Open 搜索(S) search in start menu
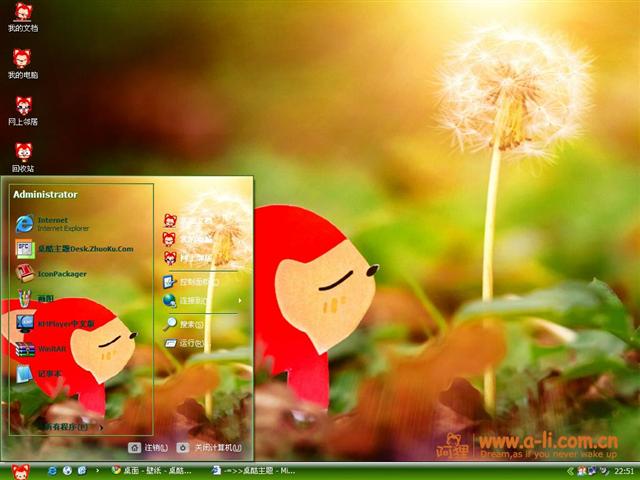Viewport: 640px width, 480px height. (183, 324)
